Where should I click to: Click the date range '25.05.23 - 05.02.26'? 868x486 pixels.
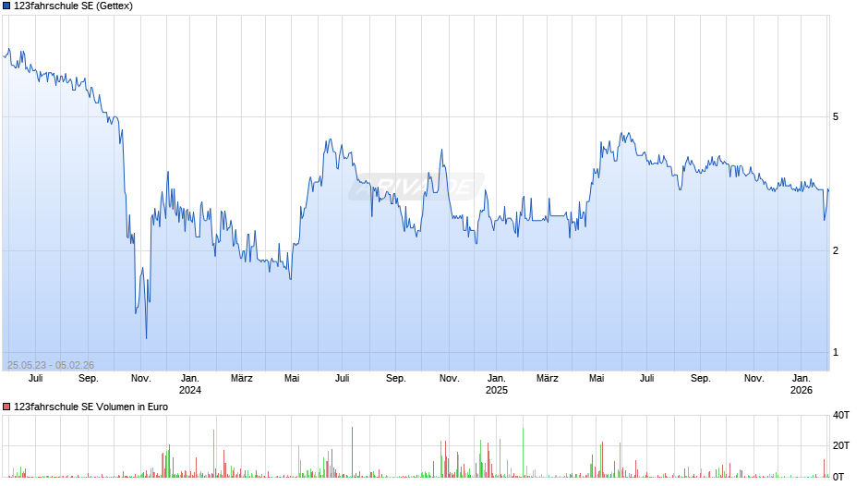click(x=51, y=365)
